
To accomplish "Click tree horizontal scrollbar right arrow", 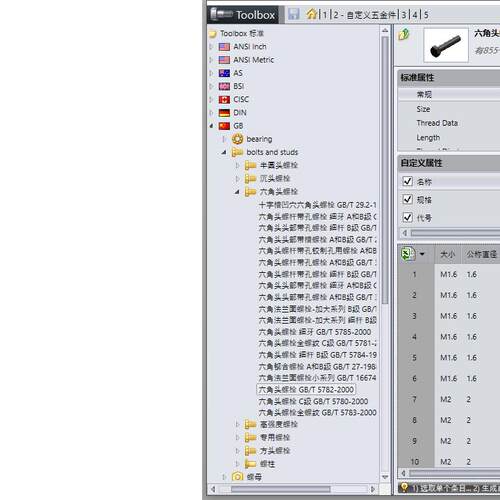I will click(x=373, y=489).
